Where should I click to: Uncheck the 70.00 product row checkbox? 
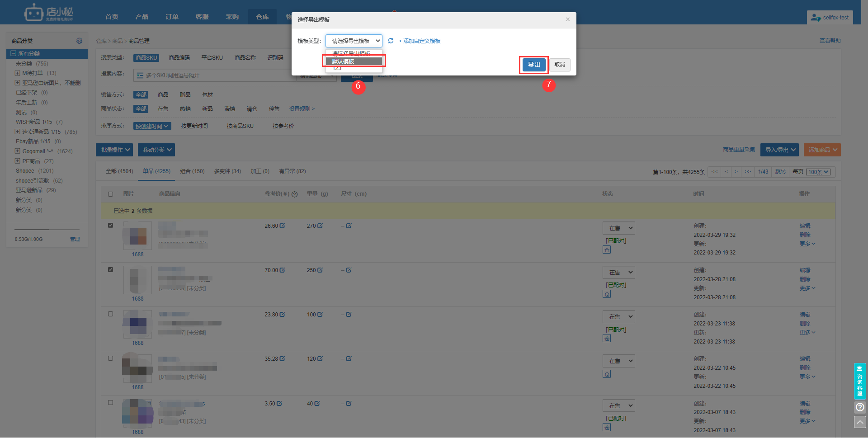(110, 269)
